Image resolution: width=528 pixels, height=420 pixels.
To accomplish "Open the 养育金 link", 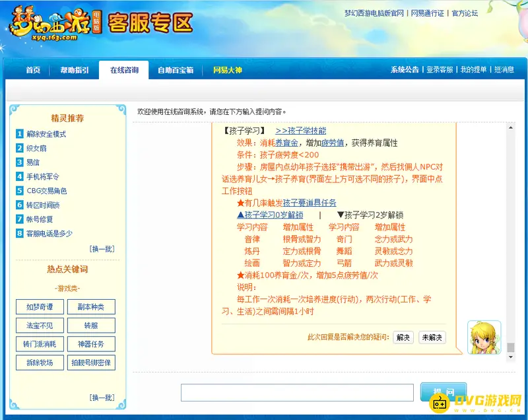I will [286, 143].
